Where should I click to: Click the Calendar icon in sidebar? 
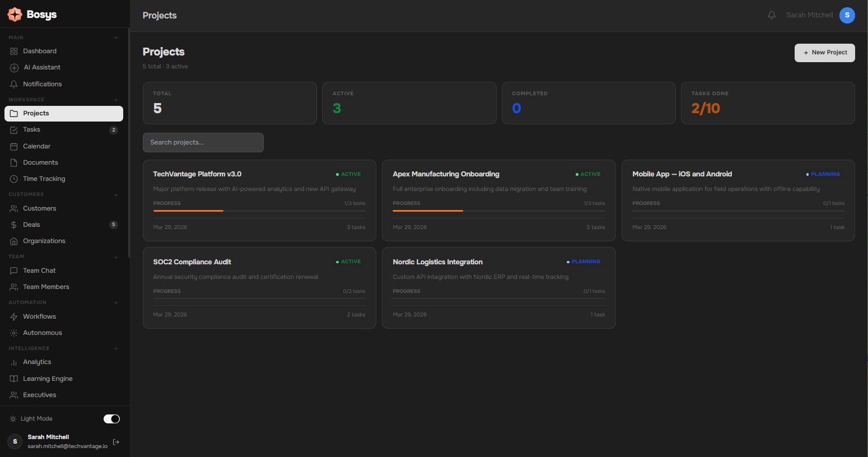14,147
